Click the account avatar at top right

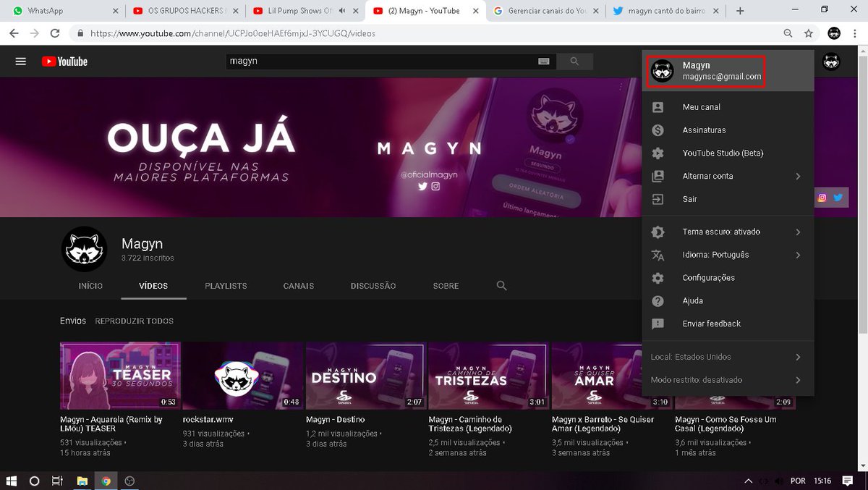pos(831,62)
